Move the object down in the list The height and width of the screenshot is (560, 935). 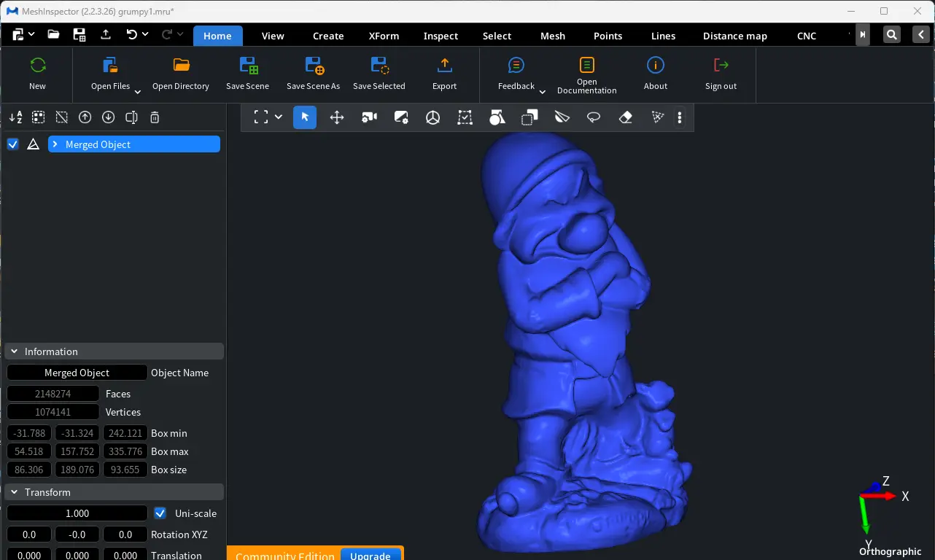pos(109,117)
